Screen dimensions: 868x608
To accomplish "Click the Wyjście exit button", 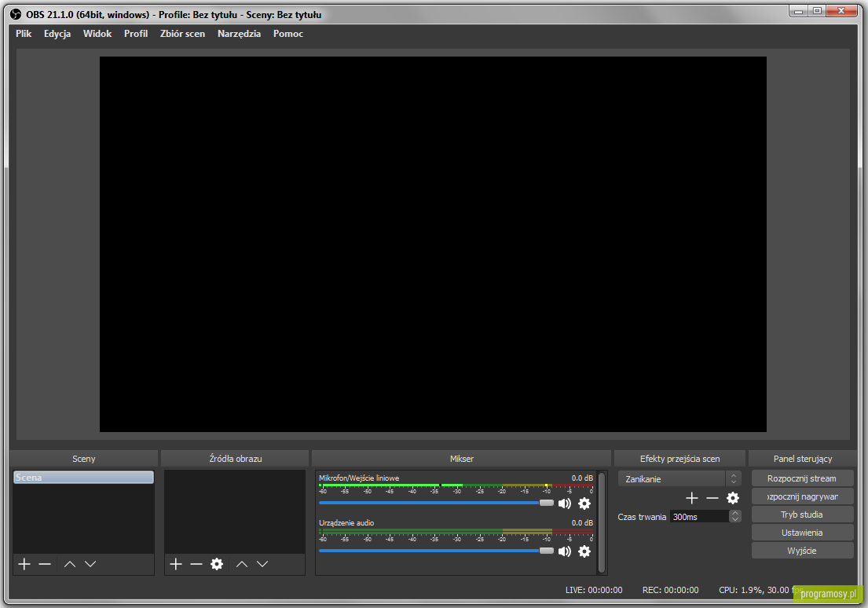I will point(802,551).
